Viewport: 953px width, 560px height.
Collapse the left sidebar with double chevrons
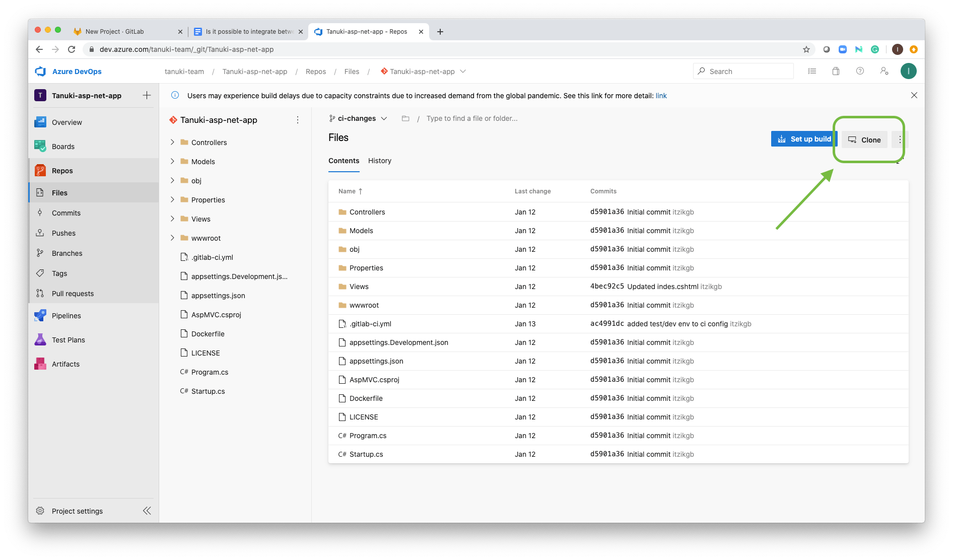coord(147,510)
